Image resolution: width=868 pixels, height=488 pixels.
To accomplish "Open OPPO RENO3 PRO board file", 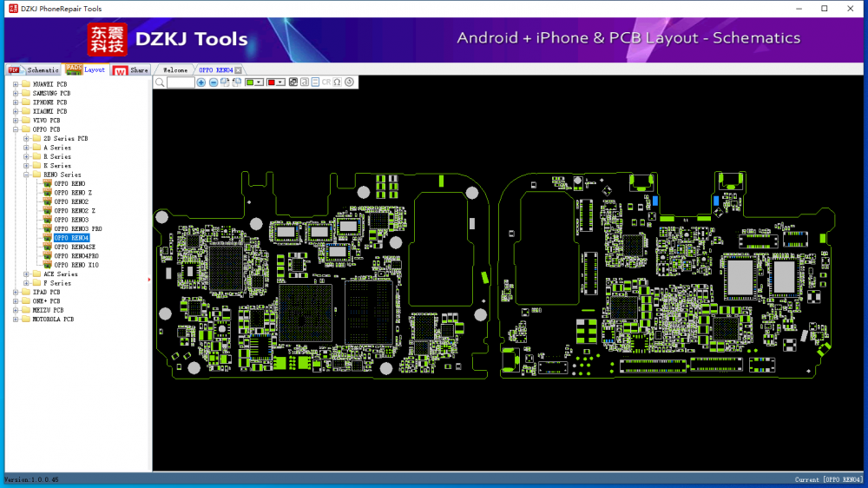I will tap(77, 228).
